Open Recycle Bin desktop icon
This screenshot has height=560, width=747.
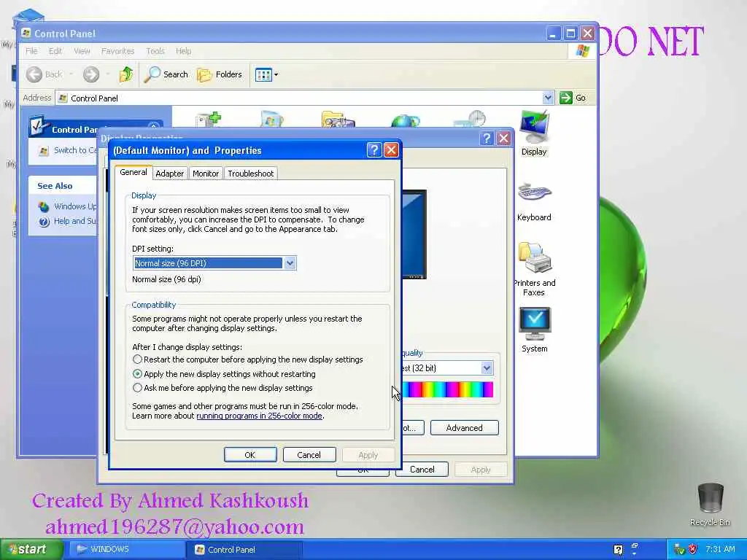coord(710,505)
